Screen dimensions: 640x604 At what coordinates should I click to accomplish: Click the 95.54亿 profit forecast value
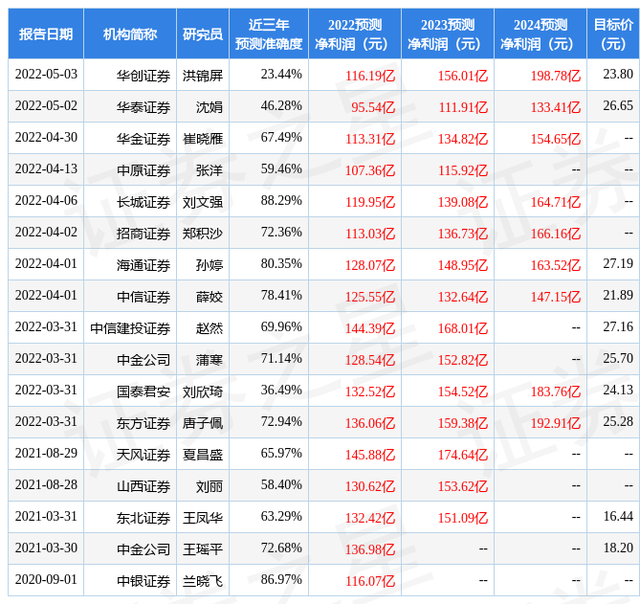pos(373,107)
